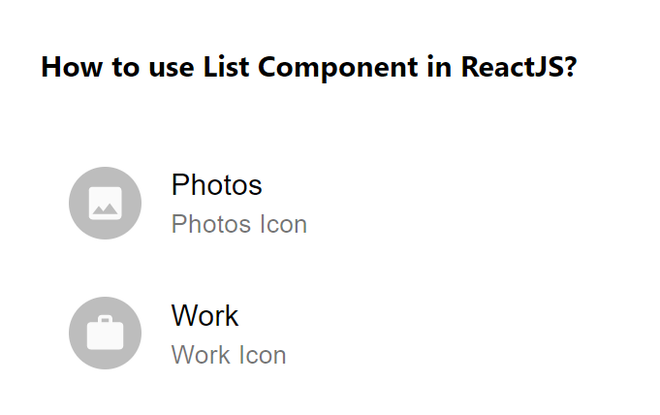Click the word "Icon" under Photos
Image resolution: width=660 pixels, height=415 pixels.
(283, 224)
